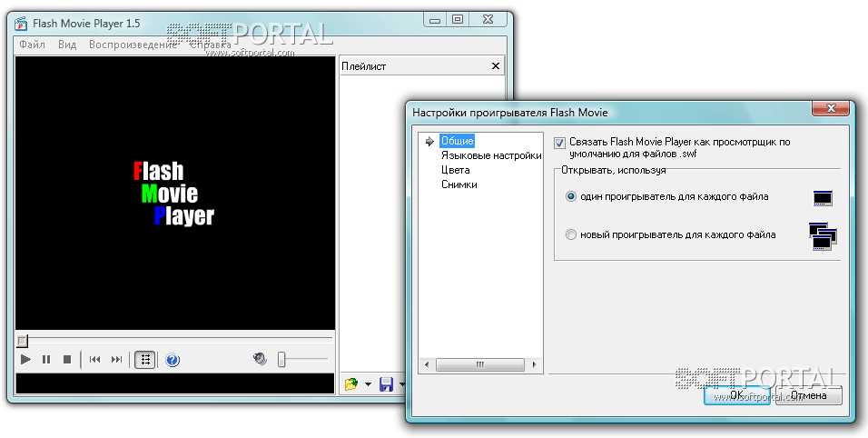This screenshot has height=438, width=868.
Task: Choose new player for each file option
Action: coord(571,234)
